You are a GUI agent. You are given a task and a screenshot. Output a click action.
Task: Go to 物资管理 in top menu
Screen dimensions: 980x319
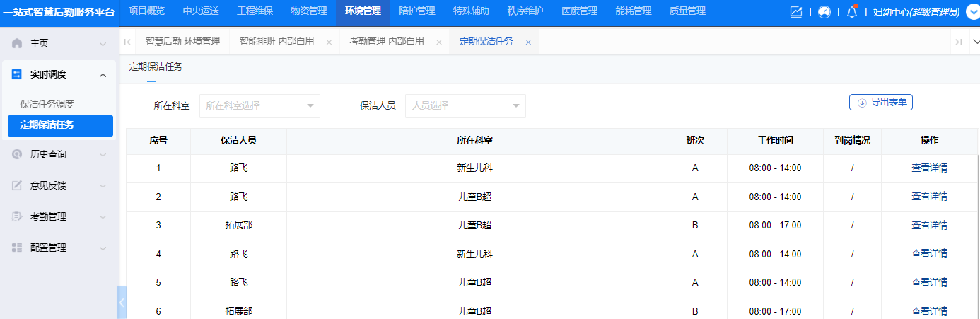click(x=309, y=11)
